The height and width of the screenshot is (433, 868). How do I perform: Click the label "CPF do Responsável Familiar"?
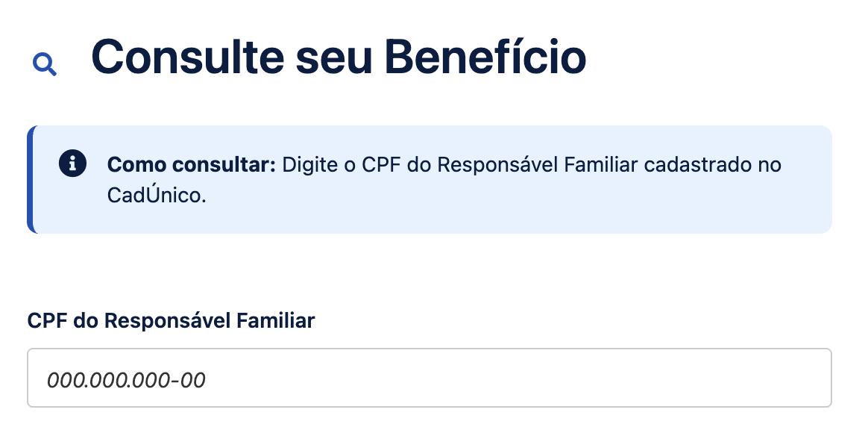pos(171,320)
